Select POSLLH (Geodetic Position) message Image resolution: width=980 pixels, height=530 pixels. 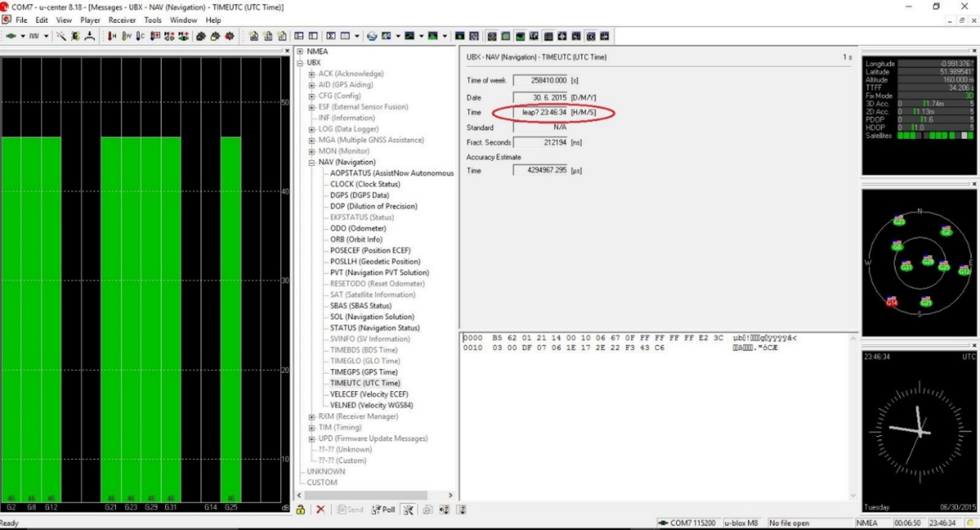[x=375, y=261]
